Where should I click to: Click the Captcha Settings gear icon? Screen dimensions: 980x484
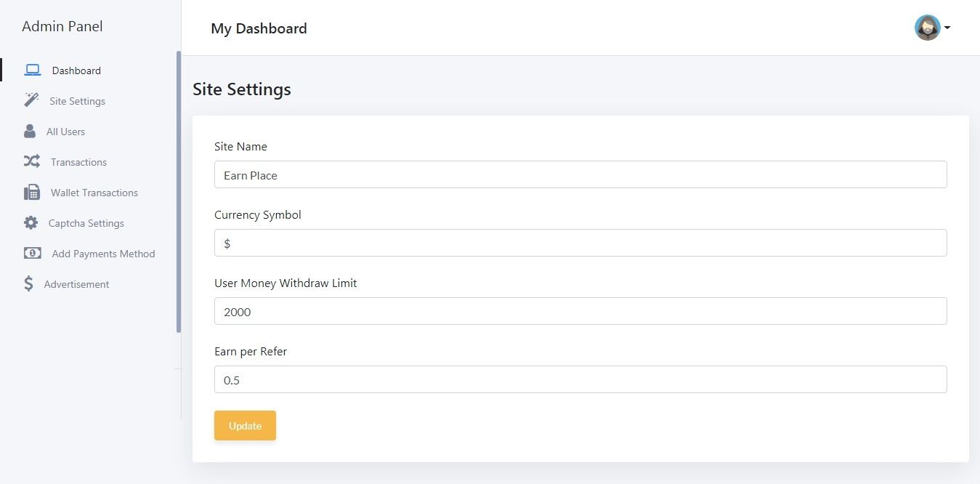click(x=31, y=223)
